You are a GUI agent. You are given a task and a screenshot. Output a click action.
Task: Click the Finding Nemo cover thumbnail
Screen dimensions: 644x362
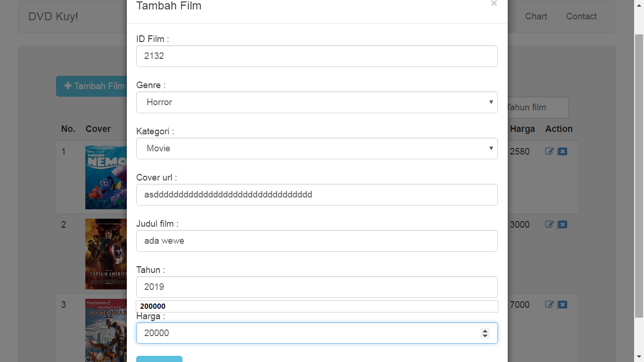coord(106,177)
